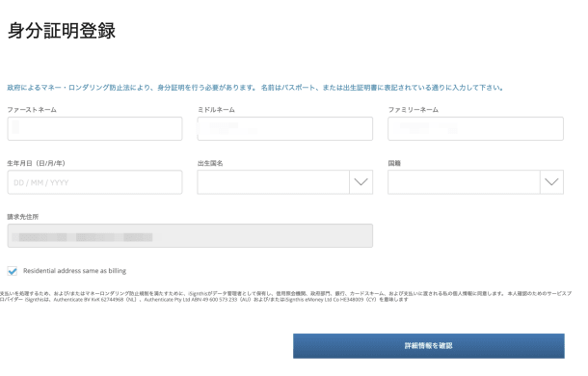The width and height of the screenshot is (588, 376).
Task: Click the 詳細情報を確認 button
Action: 429,346
